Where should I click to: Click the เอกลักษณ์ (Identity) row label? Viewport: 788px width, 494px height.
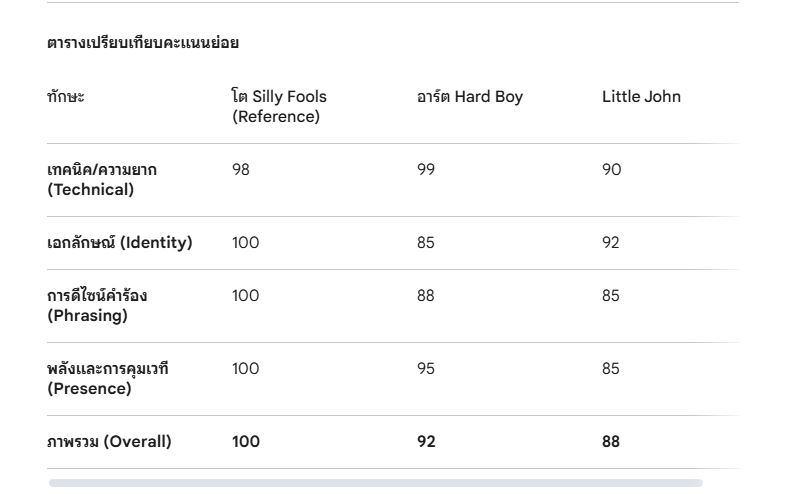[120, 243]
